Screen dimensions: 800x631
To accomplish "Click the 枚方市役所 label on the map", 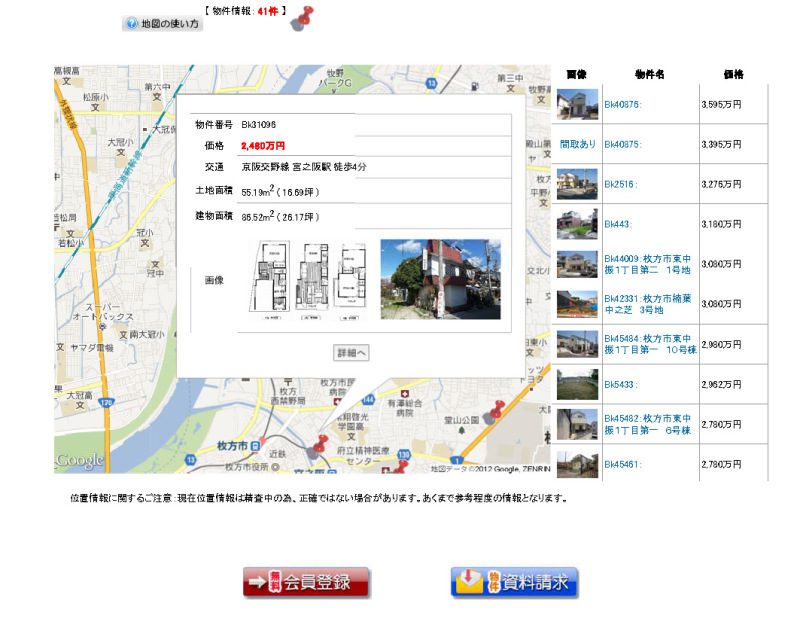I will (x=247, y=467).
